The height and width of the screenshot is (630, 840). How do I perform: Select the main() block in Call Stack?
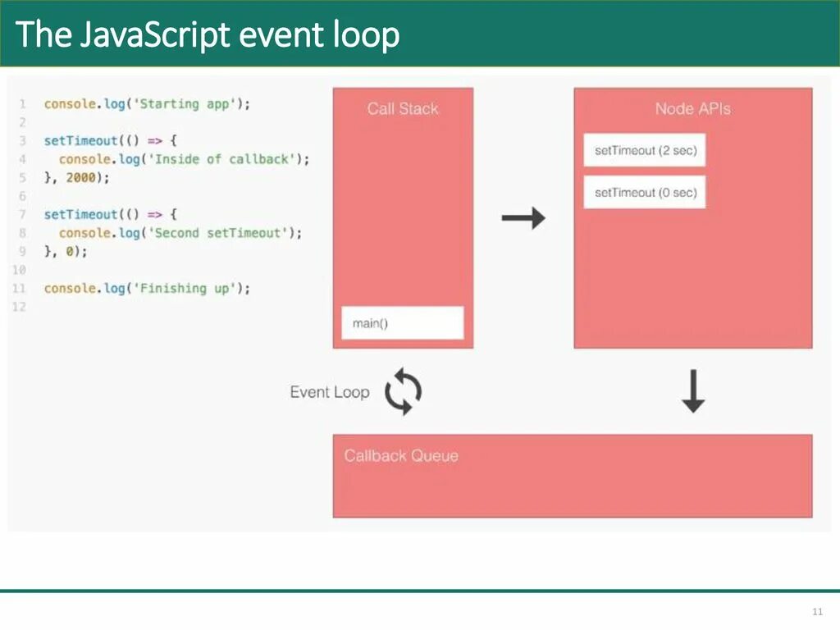click(402, 322)
